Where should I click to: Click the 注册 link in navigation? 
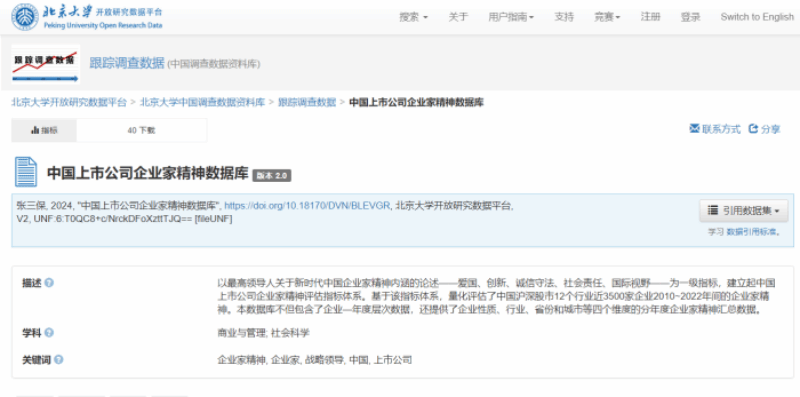pyautogui.click(x=651, y=17)
